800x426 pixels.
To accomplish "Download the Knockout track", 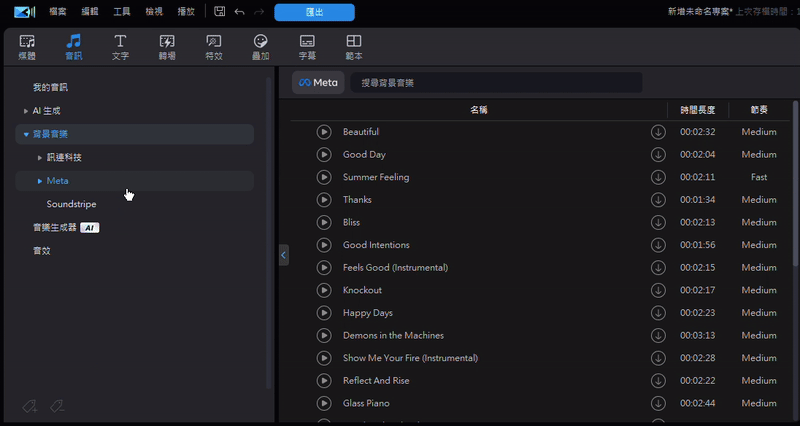I will (x=658, y=290).
